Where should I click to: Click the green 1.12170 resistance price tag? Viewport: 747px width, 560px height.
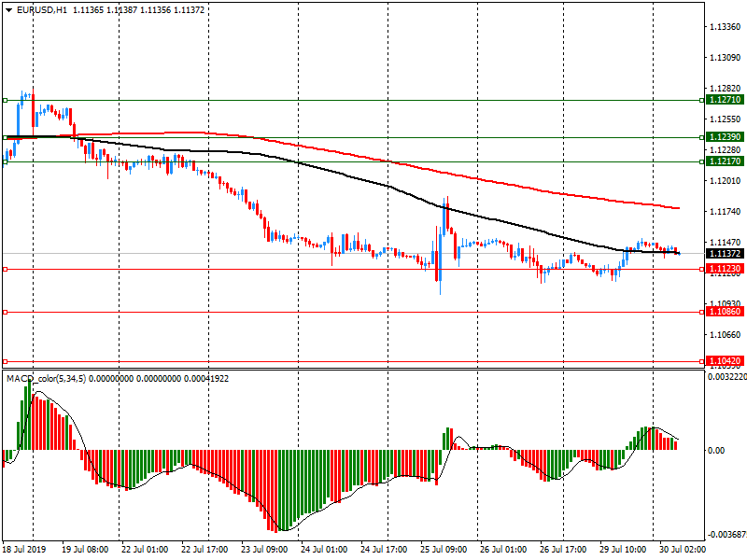pos(725,161)
